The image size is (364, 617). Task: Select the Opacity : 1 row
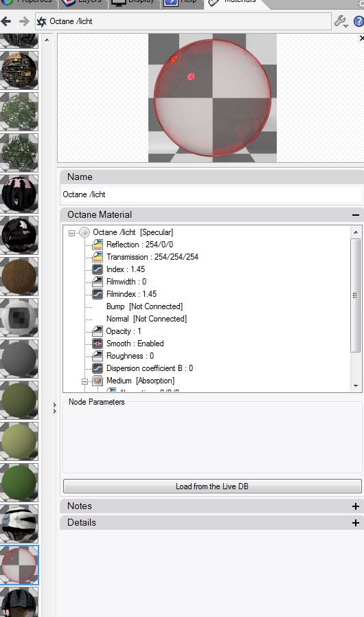click(x=124, y=331)
